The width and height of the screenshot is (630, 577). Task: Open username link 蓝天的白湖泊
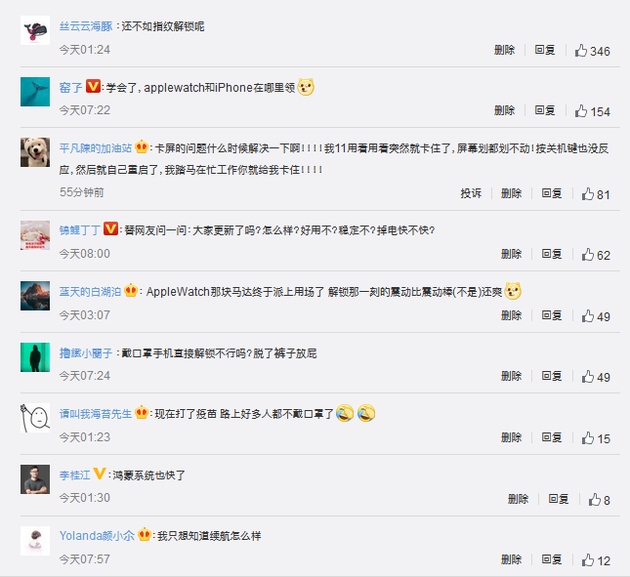point(90,292)
